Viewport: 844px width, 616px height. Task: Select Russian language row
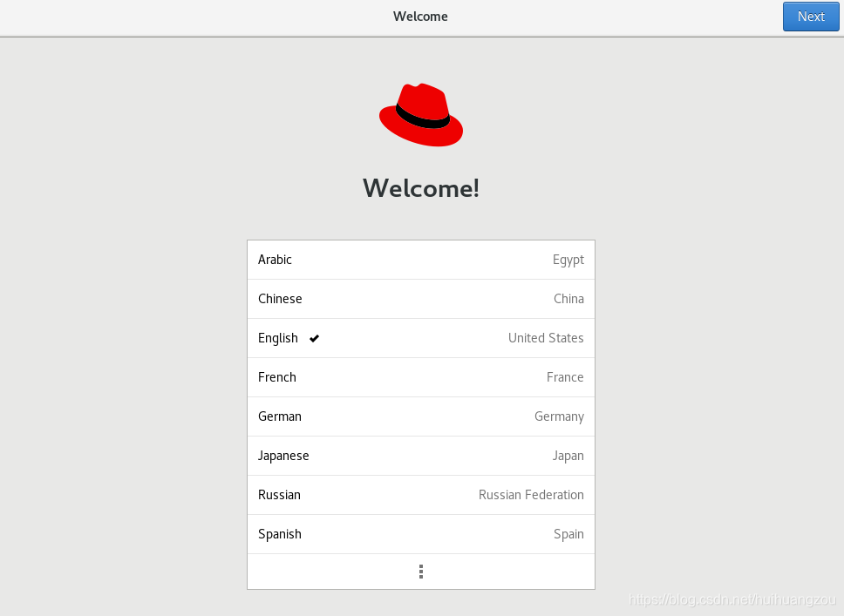click(x=421, y=496)
